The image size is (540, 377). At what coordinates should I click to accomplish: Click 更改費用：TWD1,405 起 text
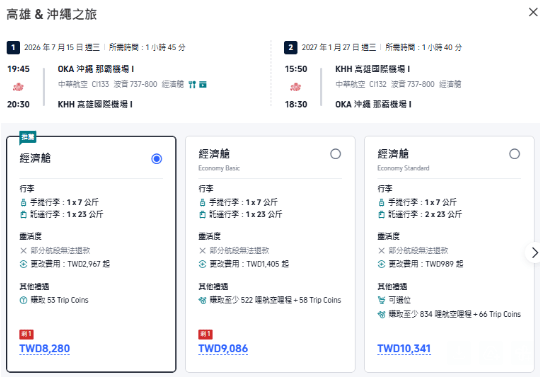point(249,264)
